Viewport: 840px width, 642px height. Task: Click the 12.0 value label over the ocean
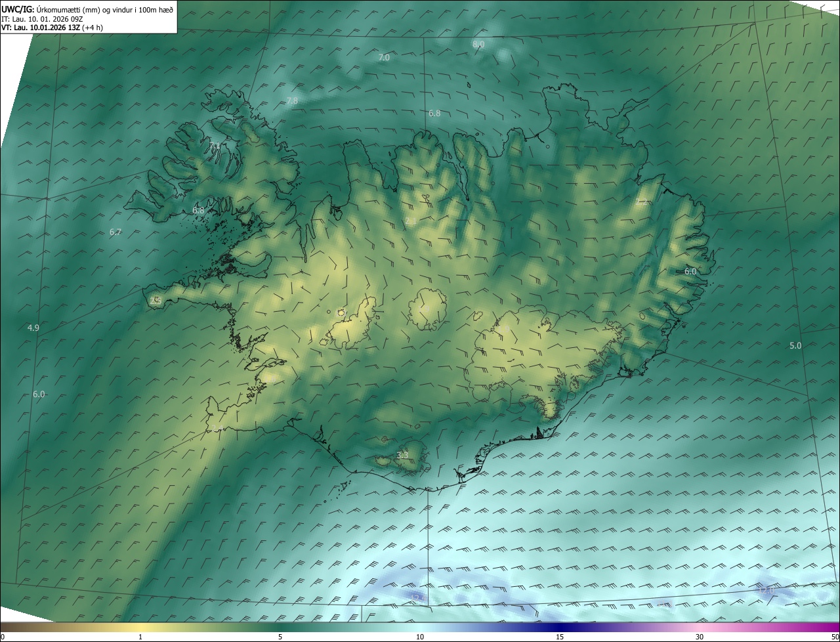[x=766, y=590]
